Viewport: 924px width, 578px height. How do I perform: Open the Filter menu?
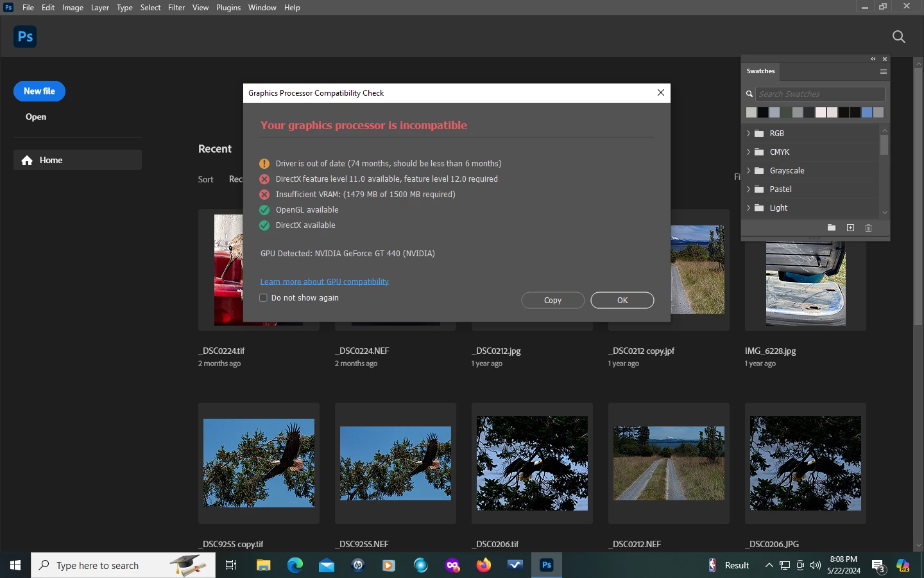pos(176,8)
